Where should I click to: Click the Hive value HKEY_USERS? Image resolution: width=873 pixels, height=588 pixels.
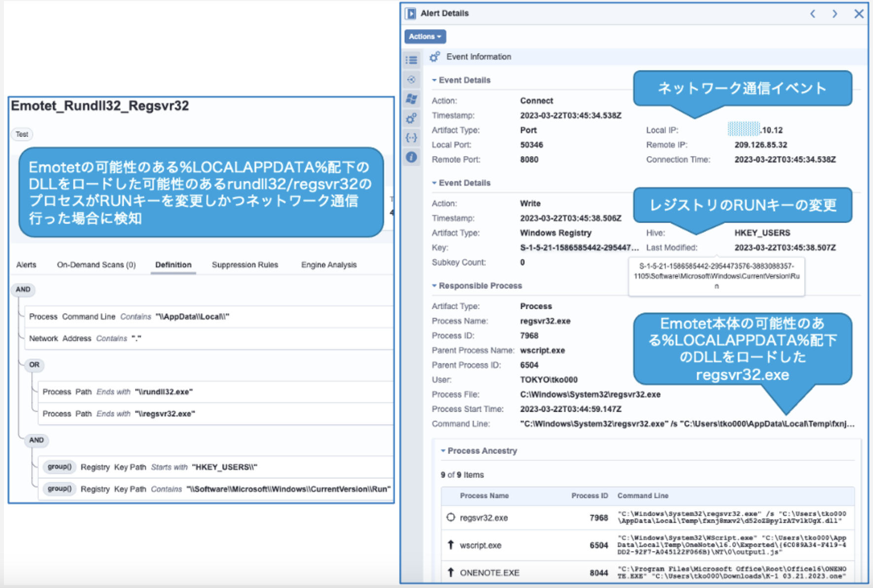[762, 233]
